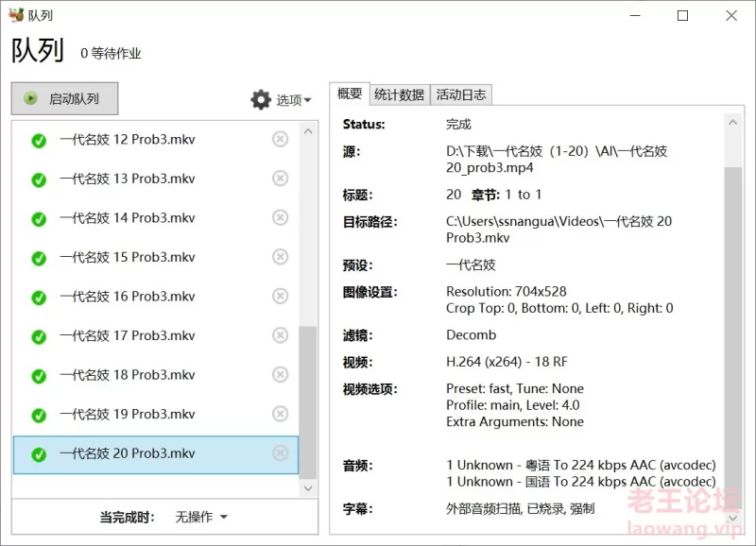Maximize the 队列 window
The image size is (756, 546).
682,15
